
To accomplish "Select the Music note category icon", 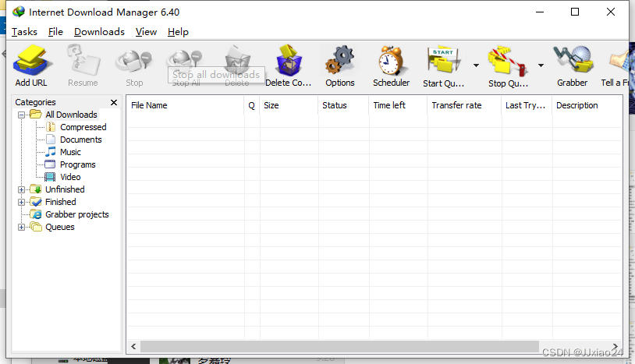I will [51, 152].
